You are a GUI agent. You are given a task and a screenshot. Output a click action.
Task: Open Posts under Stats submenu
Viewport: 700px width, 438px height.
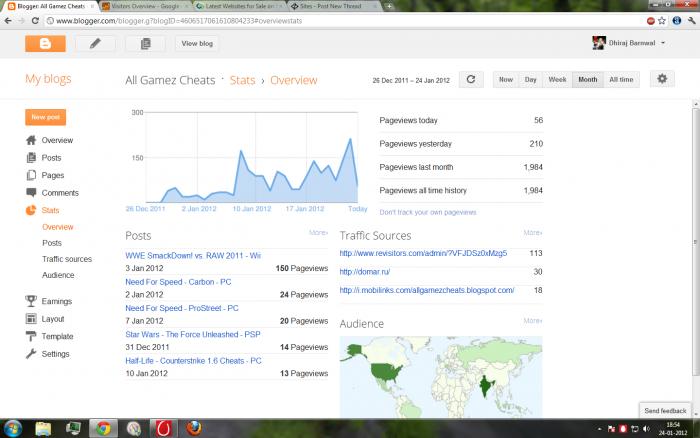pos(52,243)
